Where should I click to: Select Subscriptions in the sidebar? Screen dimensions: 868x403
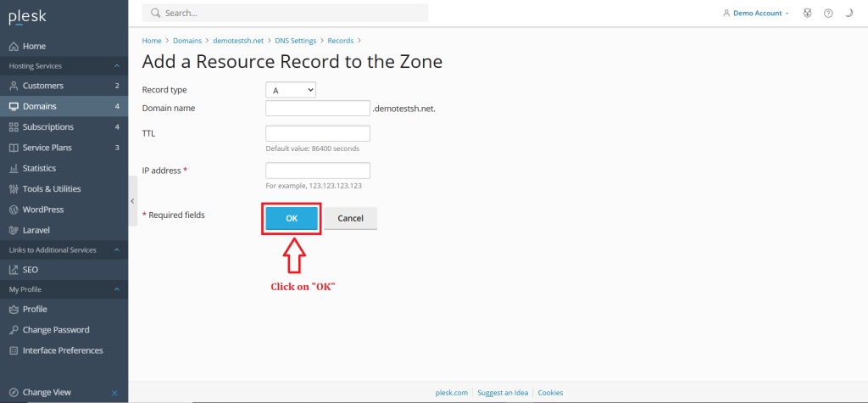tap(64, 127)
